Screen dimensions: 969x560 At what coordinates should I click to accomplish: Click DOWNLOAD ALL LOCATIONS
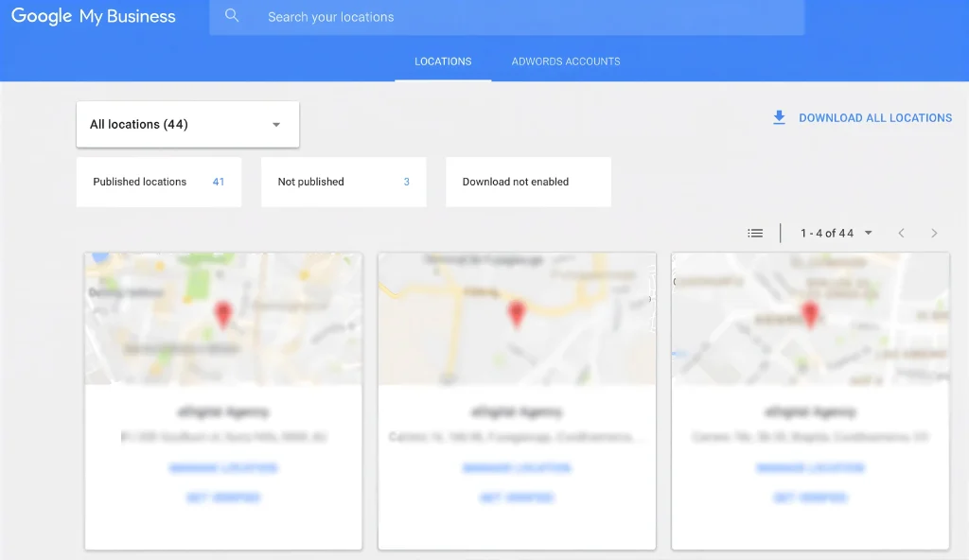(875, 117)
